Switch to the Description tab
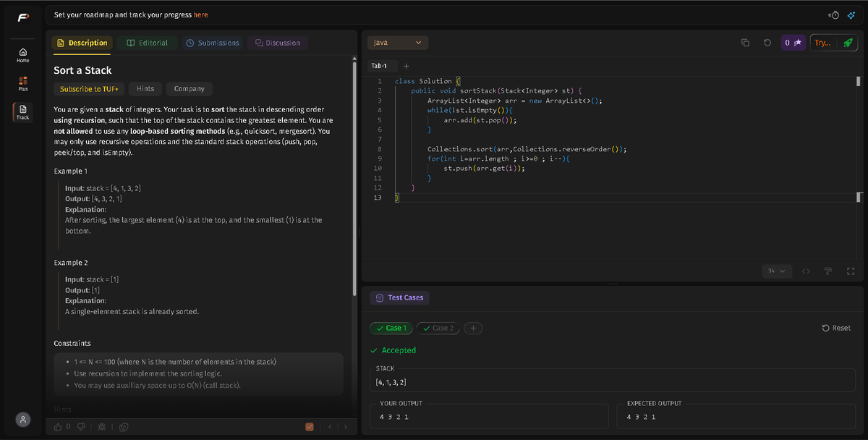The height and width of the screenshot is (440, 868). click(x=82, y=43)
